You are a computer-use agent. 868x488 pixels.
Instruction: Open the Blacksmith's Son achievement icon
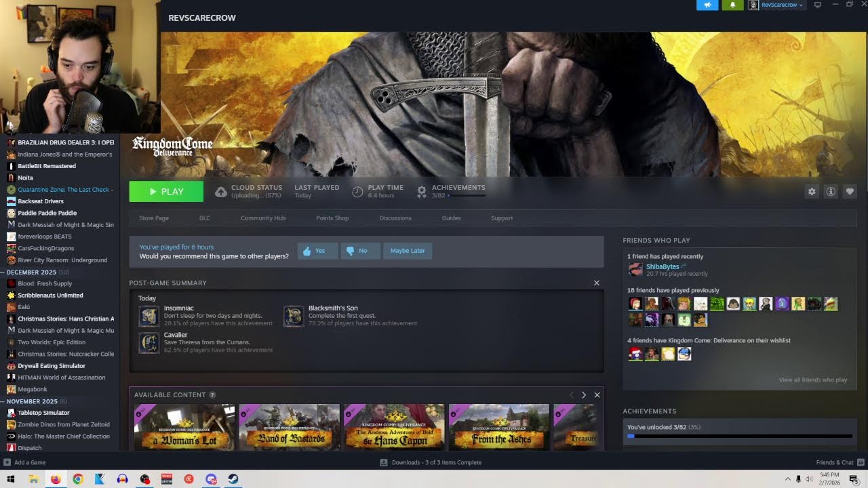294,316
